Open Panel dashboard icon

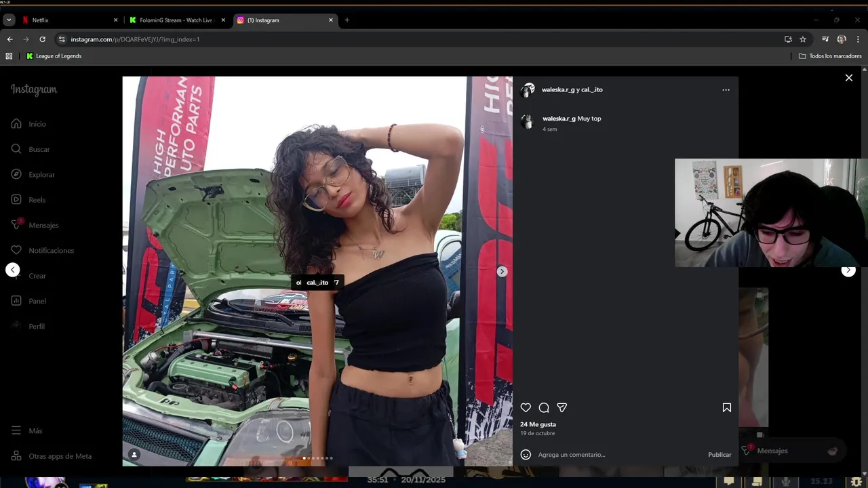click(16, 301)
